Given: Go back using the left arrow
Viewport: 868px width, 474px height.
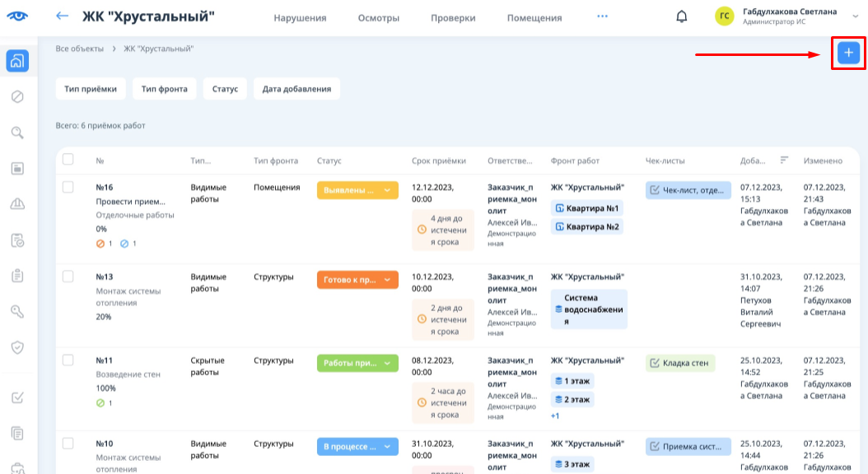Looking at the screenshot, I should (62, 16).
